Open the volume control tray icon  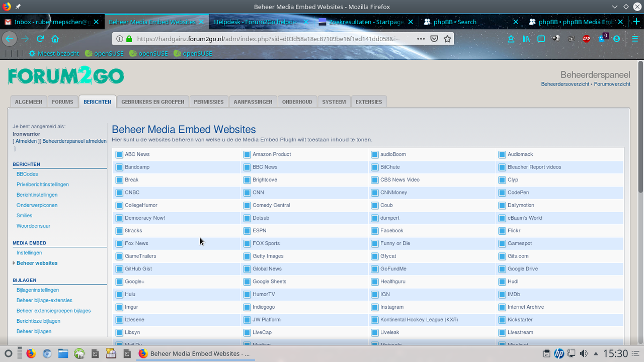584,353
